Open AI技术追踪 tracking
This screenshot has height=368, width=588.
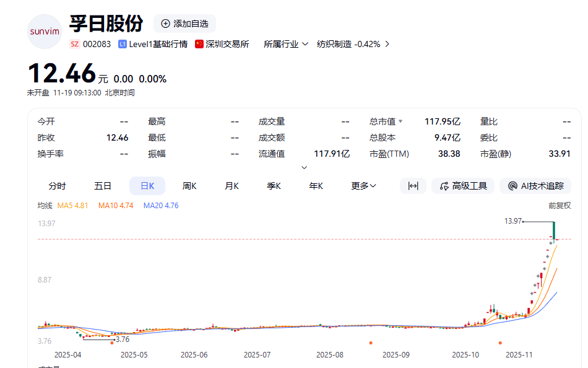click(535, 186)
